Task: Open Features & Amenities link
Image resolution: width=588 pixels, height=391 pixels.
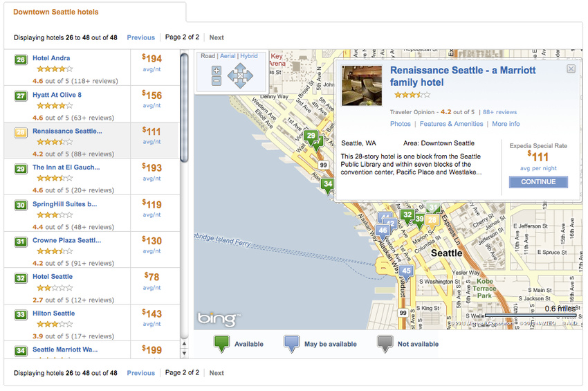Action: point(451,124)
